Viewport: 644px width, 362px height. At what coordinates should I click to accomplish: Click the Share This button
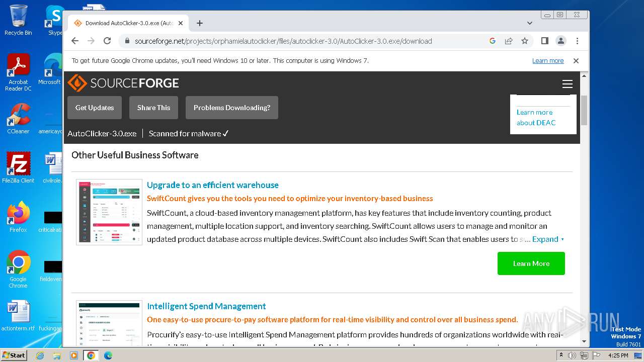[x=153, y=108]
